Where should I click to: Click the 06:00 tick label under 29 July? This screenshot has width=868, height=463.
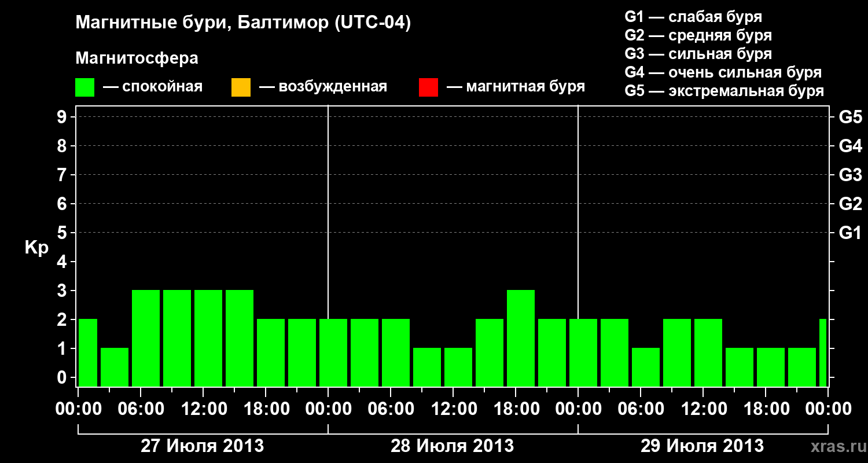pyautogui.click(x=641, y=409)
